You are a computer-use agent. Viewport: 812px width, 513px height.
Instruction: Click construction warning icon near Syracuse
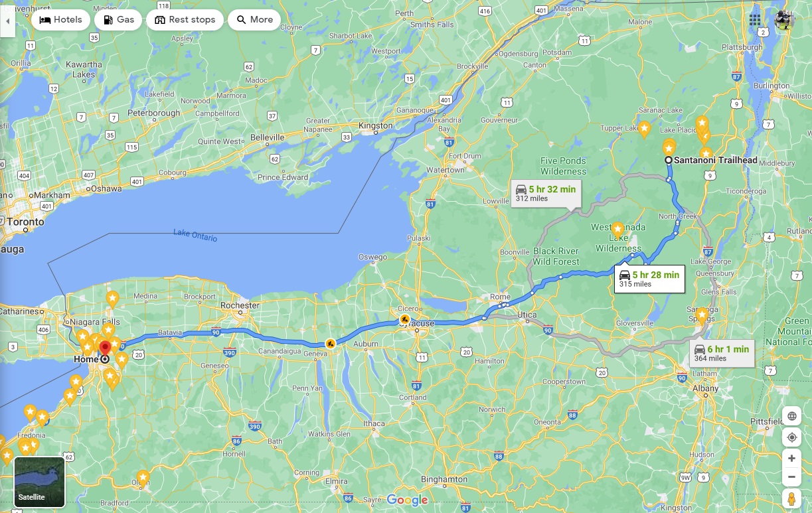click(x=404, y=320)
